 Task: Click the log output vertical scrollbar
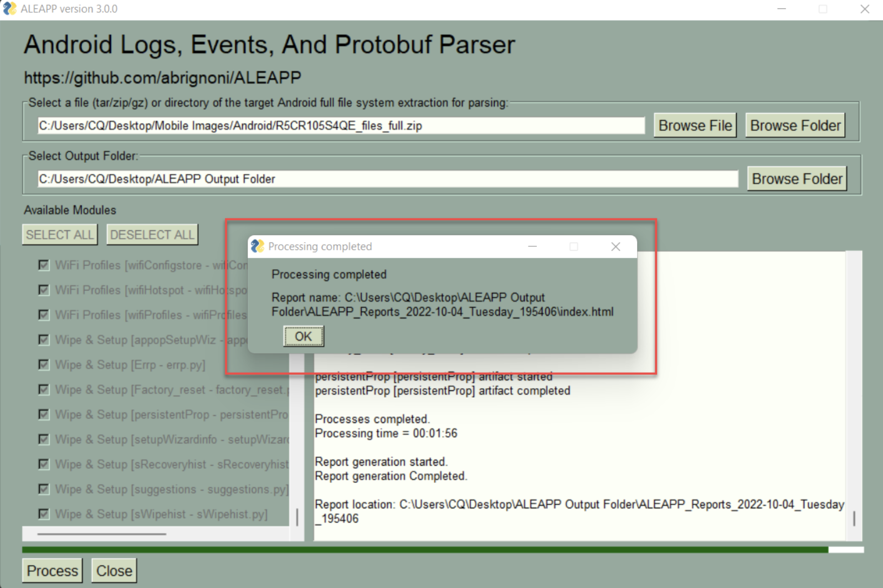click(x=854, y=519)
